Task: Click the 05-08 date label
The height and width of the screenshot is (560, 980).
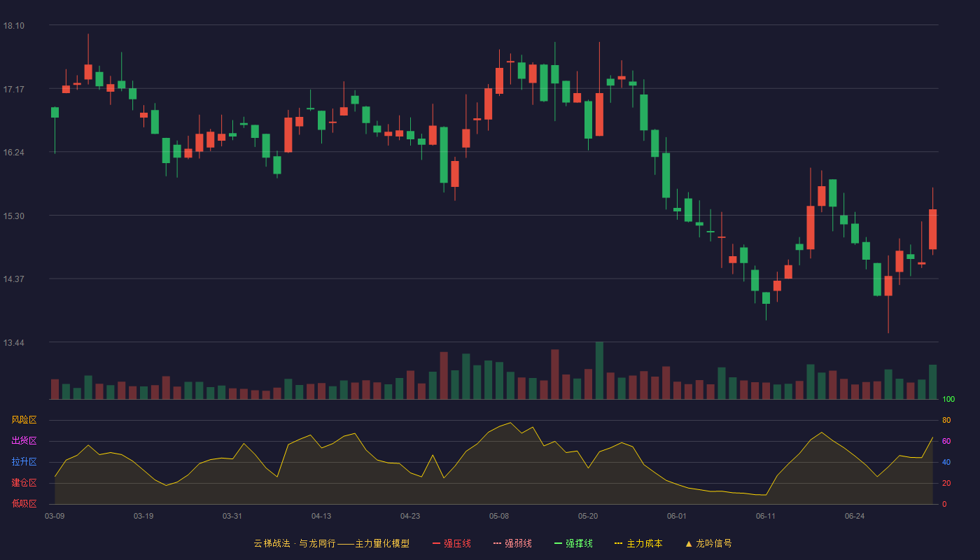Action: point(499,516)
